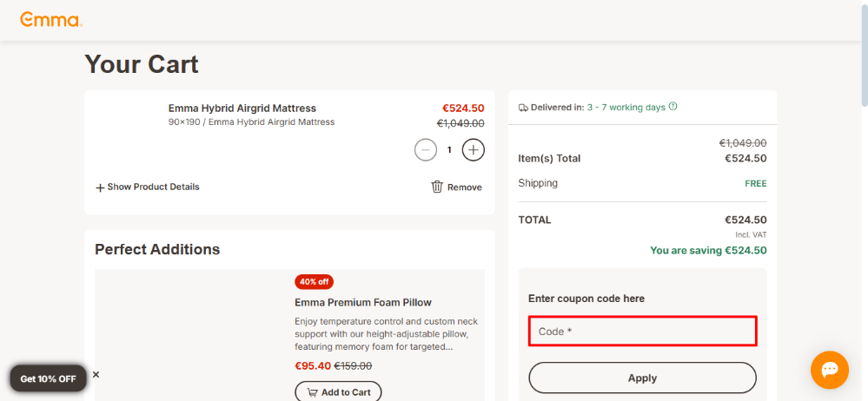Select the Emma Hybrid Airgrid Mattress title
The image size is (868, 401).
click(x=242, y=108)
